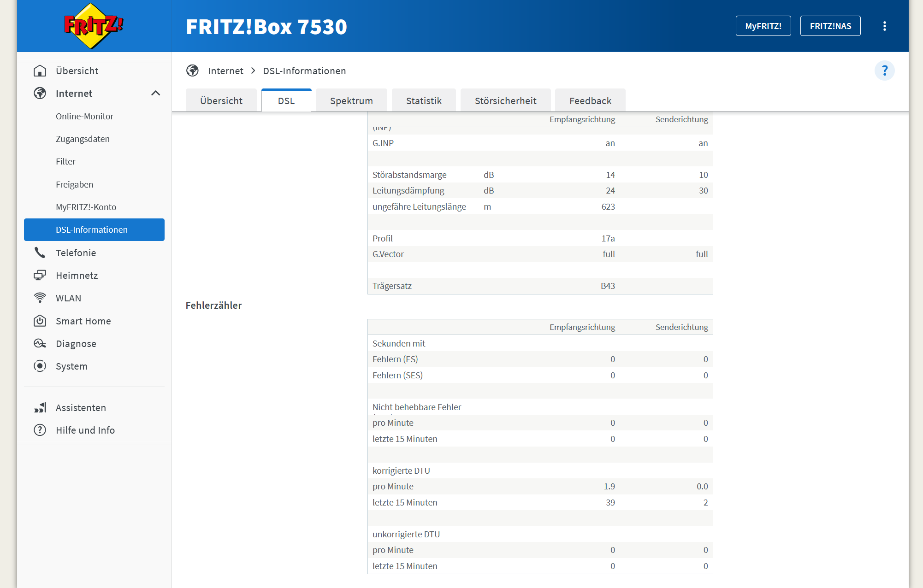
Task: Switch to the Störsicherheit tab
Action: click(505, 100)
